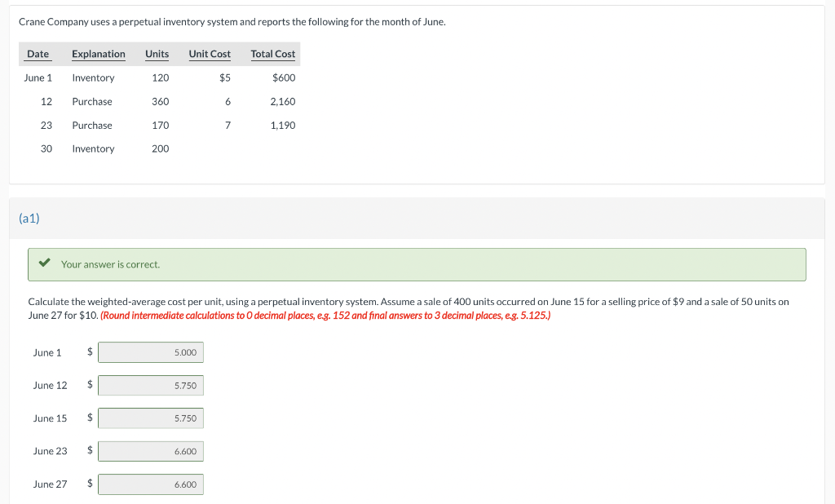Select the 1,190 total cost cell

283,126
